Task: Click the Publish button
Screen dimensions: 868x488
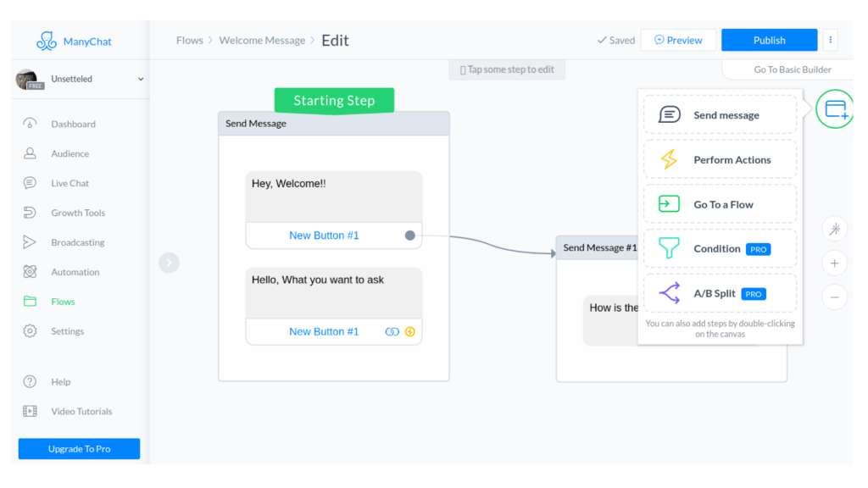Action: tap(769, 40)
